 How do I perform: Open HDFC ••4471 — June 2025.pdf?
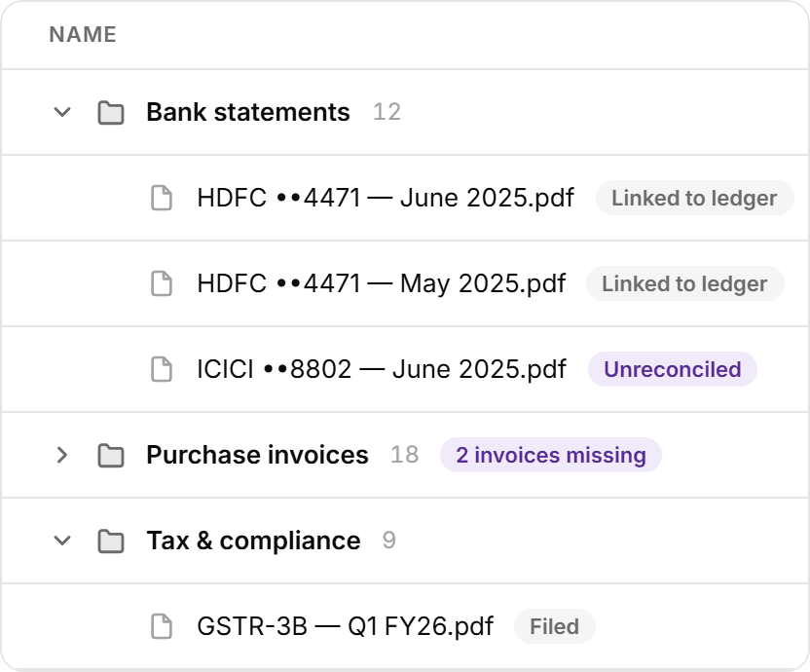[x=386, y=198]
